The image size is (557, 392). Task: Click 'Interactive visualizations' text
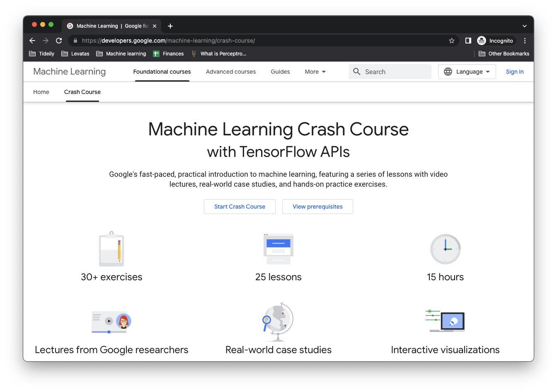click(x=446, y=350)
